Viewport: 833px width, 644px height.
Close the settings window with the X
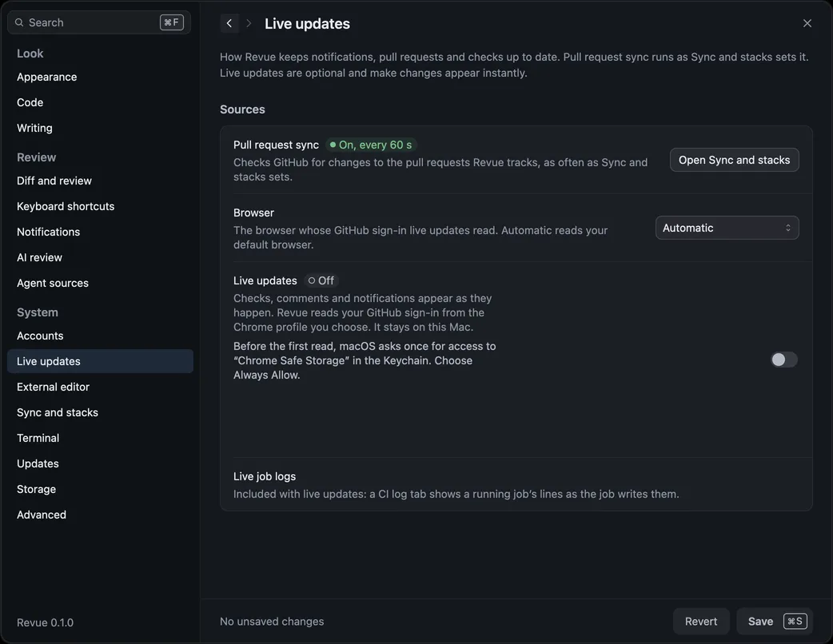807,23
